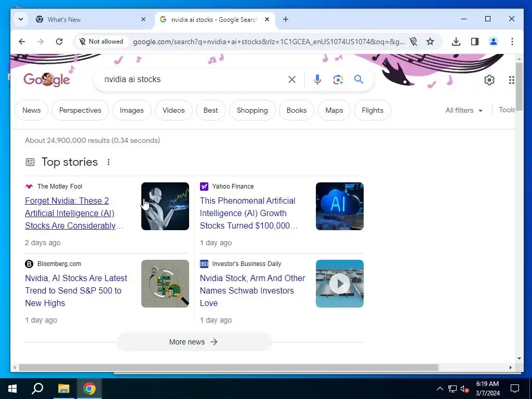Click The Motley Fool source label
Image resolution: width=532 pixels, height=399 pixels.
(x=60, y=187)
